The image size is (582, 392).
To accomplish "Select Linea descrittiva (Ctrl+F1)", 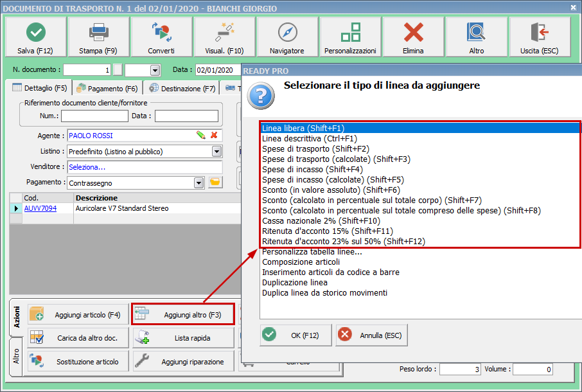I will point(421,138).
